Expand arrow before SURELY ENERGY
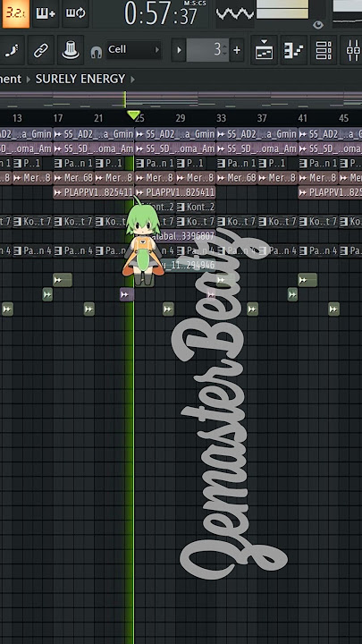This screenshot has height=644, width=362. coord(29,80)
